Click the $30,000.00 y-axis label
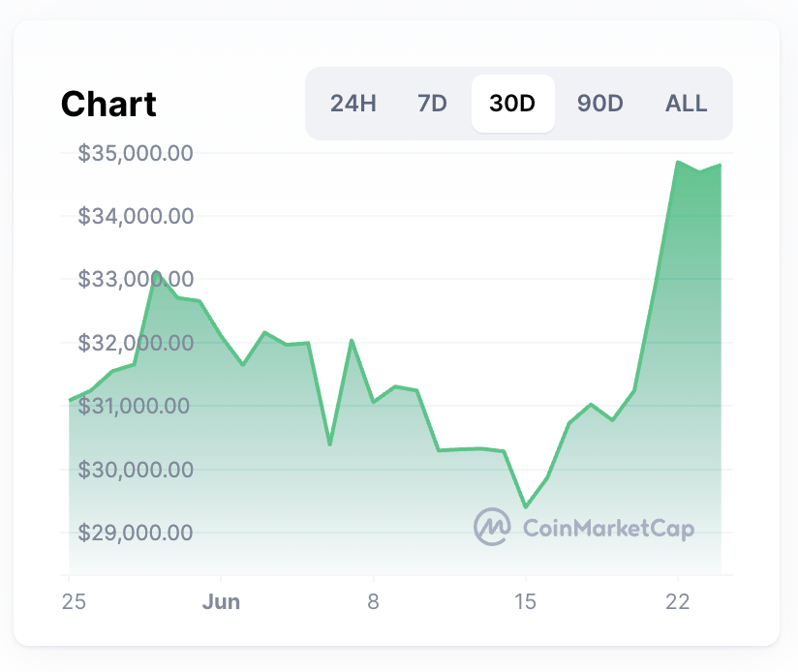The height and width of the screenshot is (672, 798). pyautogui.click(x=136, y=470)
